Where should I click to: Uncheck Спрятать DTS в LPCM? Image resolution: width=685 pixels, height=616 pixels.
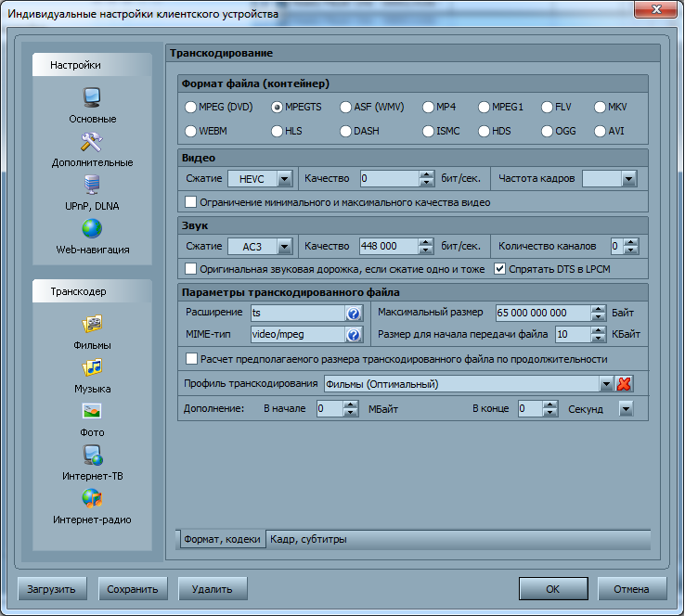pos(500,270)
